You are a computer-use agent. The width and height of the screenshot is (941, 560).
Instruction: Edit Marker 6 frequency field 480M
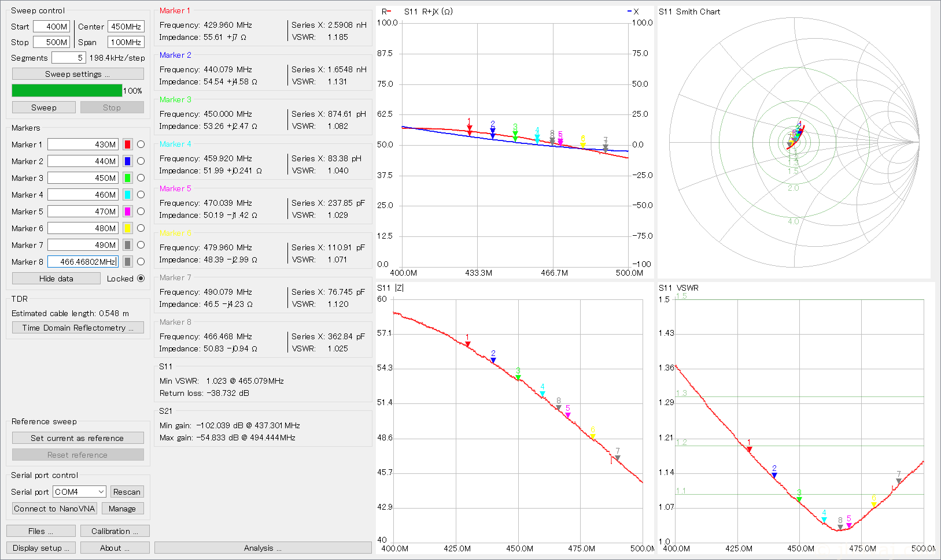[x=83, y=228]
